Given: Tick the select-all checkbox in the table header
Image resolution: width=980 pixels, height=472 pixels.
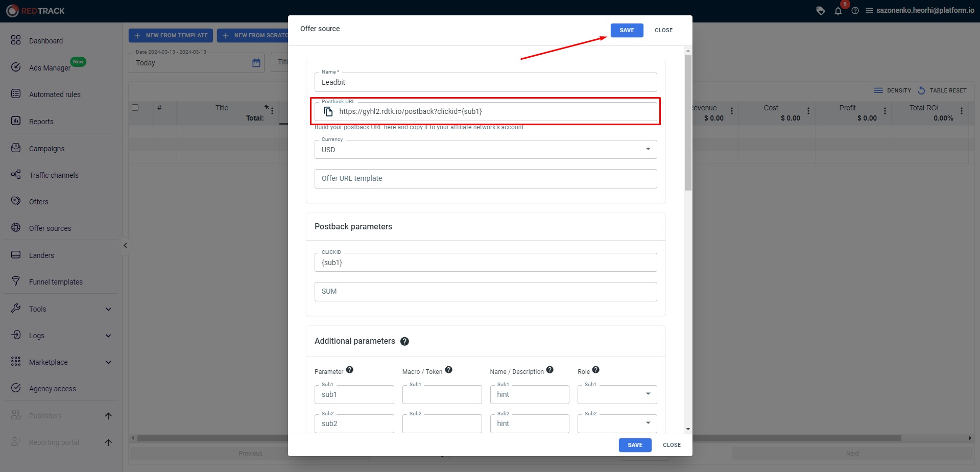Looking at the screenshot, I should click(135, 108).
